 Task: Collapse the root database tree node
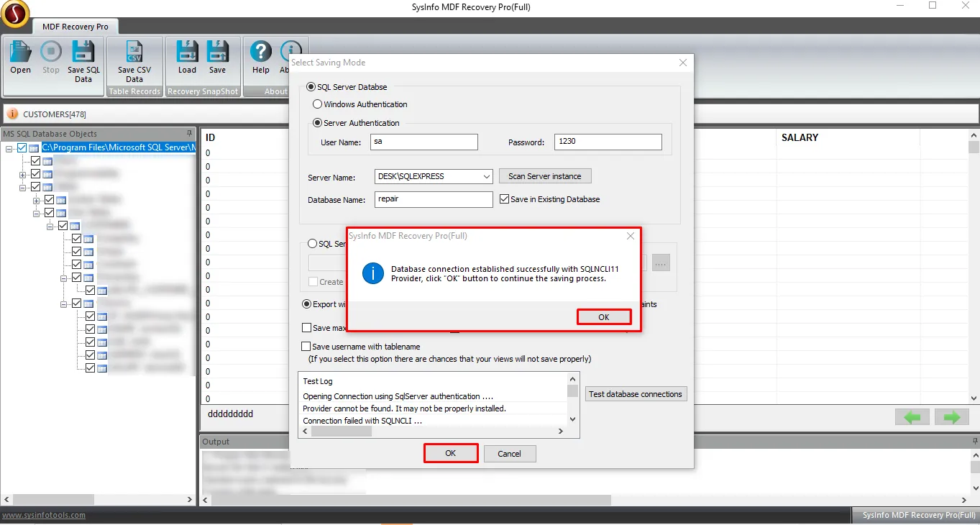(9, 148)
